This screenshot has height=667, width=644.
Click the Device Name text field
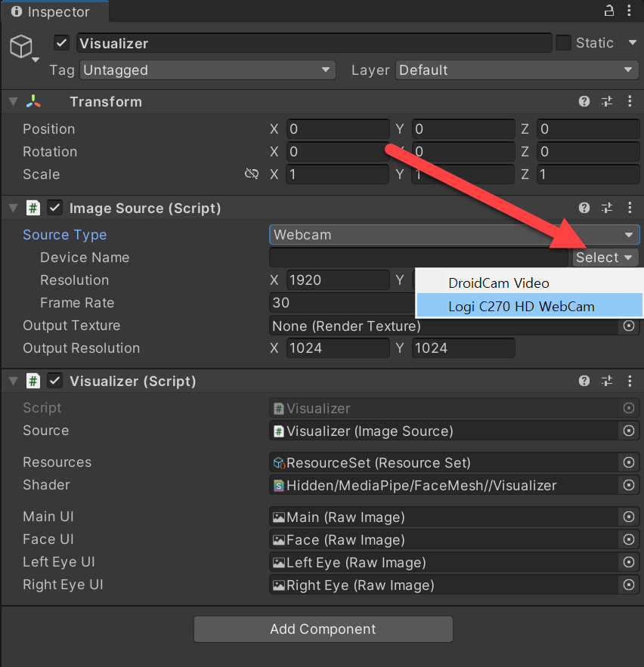[419, 258]
